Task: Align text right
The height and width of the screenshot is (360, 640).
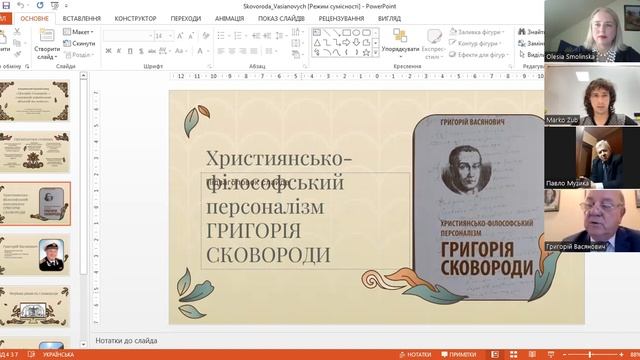Action: tap(242, 51)
